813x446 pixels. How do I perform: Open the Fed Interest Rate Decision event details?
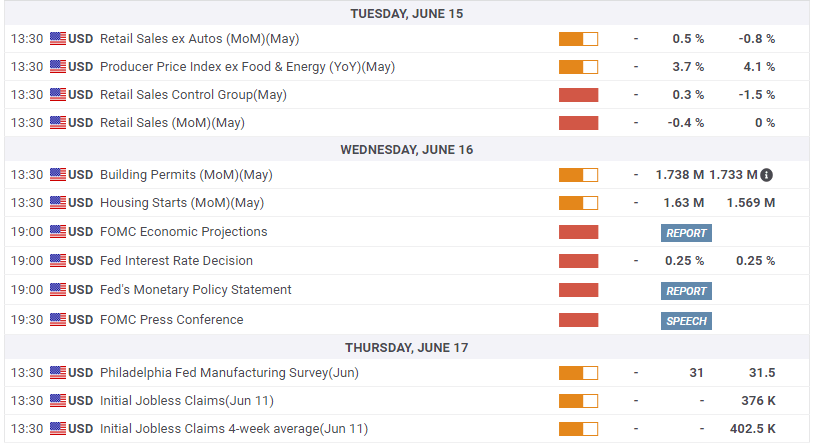tap(176, 261)
